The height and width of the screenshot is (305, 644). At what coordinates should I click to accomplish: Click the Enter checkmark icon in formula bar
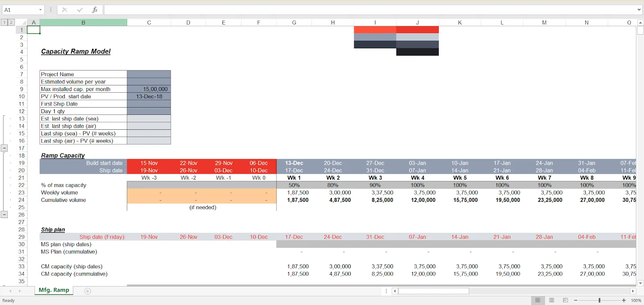pyautogui.click(x=80, y=10)
